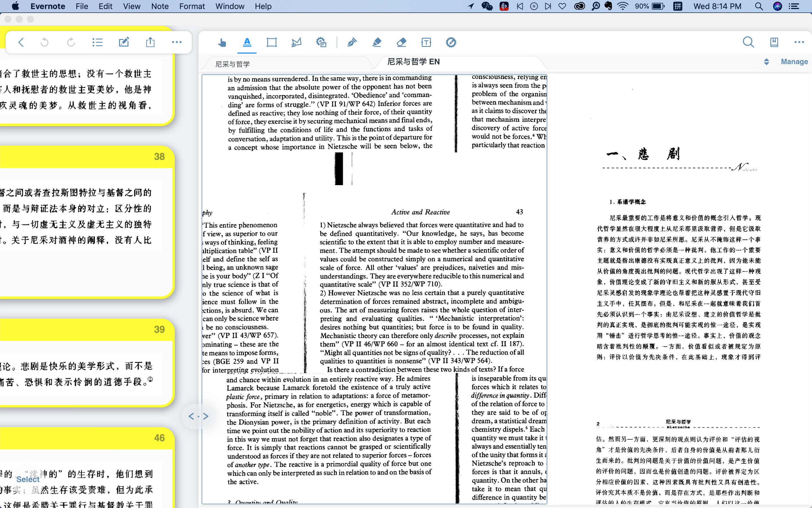Click the panel split left-right arrows handle

point(198,417)
